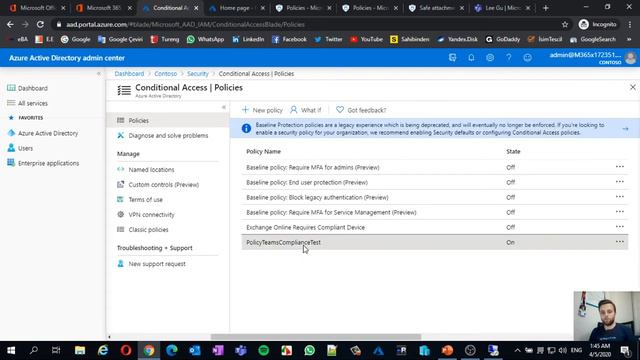Switch to Safe attachments browser tab
Viewport: 640px width, 360px height.
click(x=437, y=8)
